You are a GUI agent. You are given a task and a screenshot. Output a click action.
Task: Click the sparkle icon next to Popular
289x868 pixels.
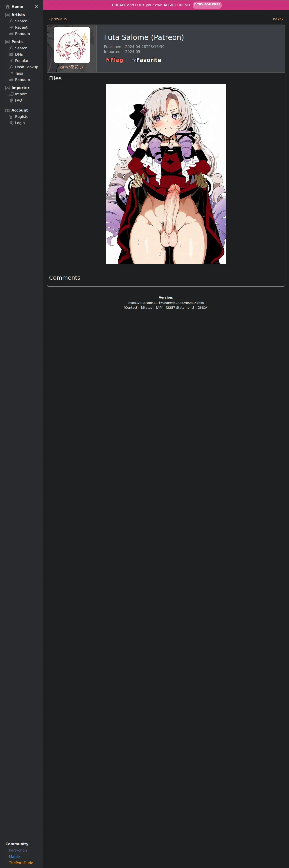tap(11, 61)
